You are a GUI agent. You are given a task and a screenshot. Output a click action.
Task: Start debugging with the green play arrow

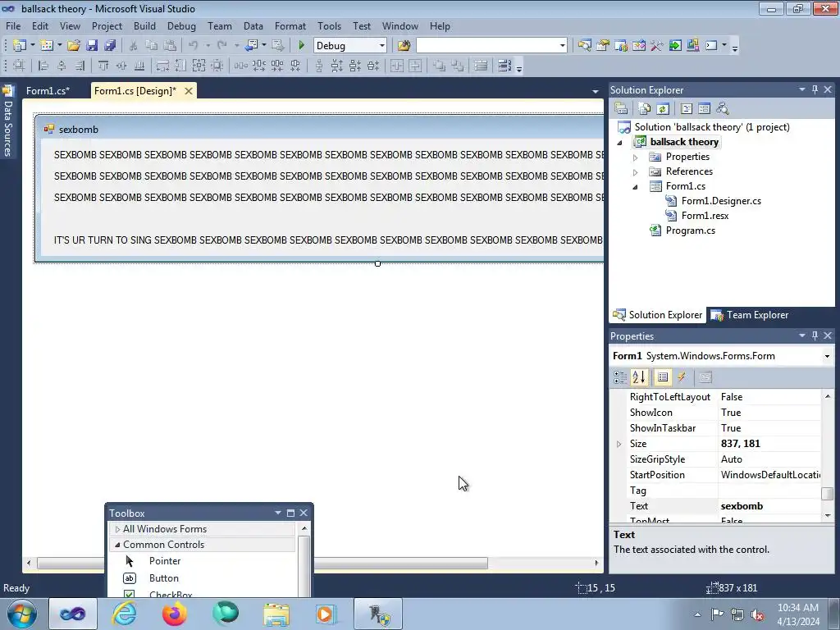point(301,46)
